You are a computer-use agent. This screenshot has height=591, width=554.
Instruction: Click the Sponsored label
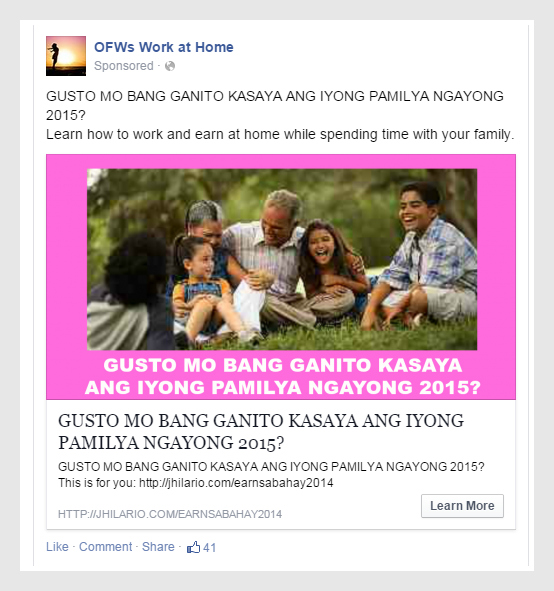tap(124, 66)
